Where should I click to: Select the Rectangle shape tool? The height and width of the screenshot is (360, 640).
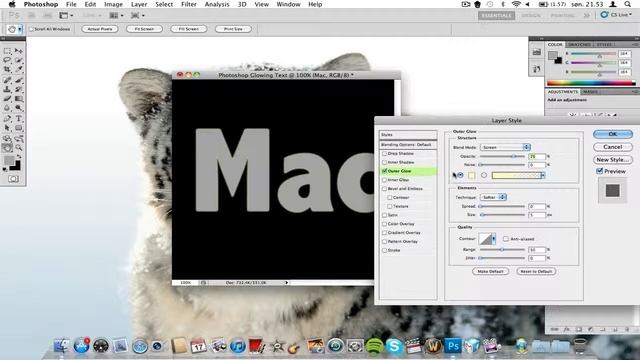tap(19, 128)
